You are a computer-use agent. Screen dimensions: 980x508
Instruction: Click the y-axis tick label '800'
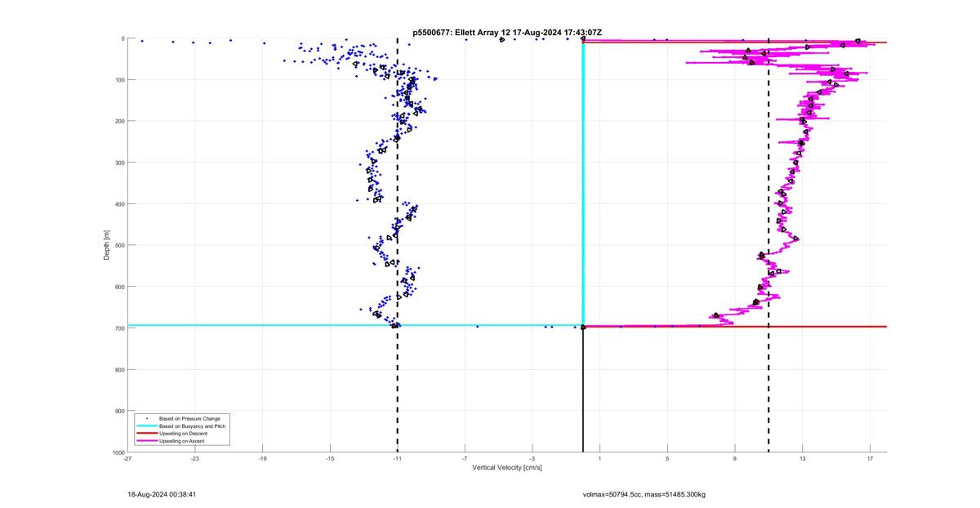[x=119, y=369]
